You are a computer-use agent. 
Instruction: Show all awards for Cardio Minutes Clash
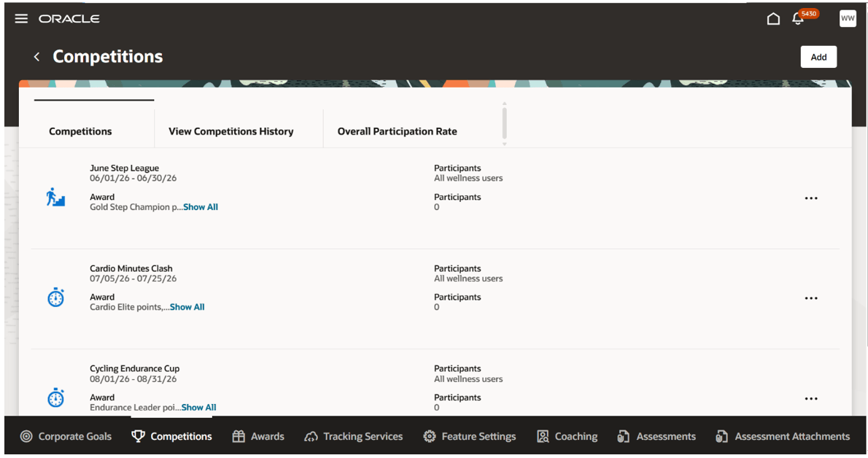[x=187, y=307]
